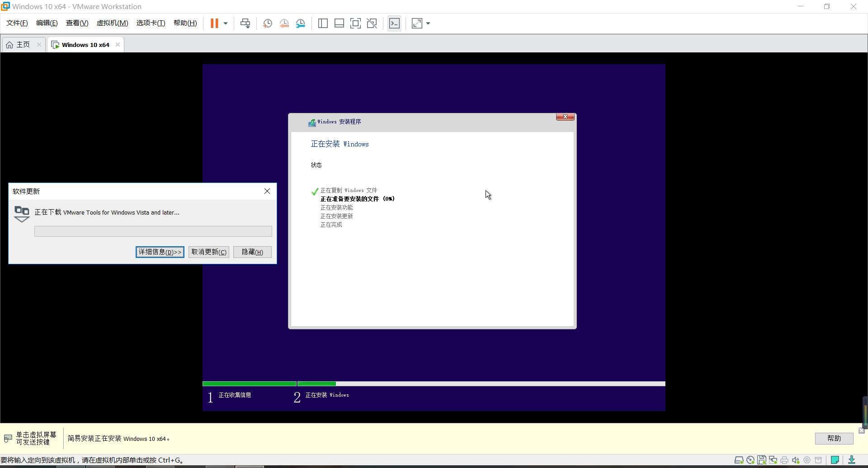Click the 正在安装 Windows heading
This screenshot has width=868, height=468.
point(340,144)
